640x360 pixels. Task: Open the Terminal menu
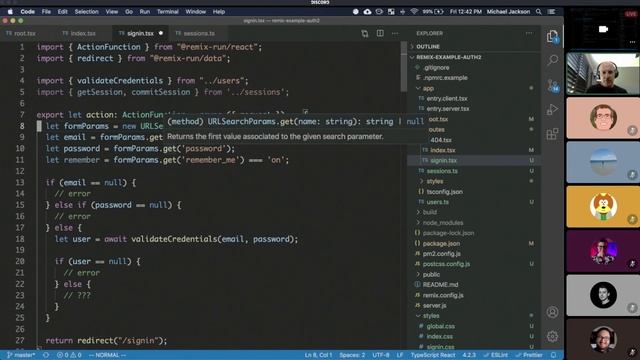[168, 12]
